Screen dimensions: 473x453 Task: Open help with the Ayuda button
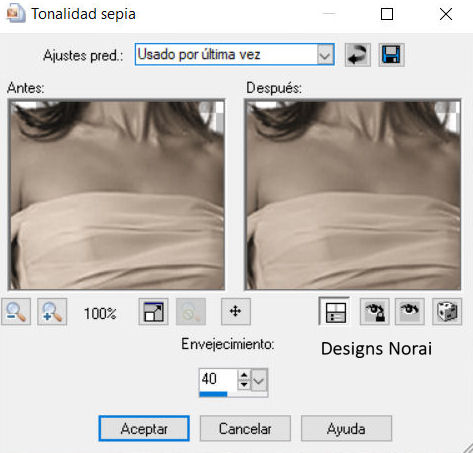[x=346, y=429]
